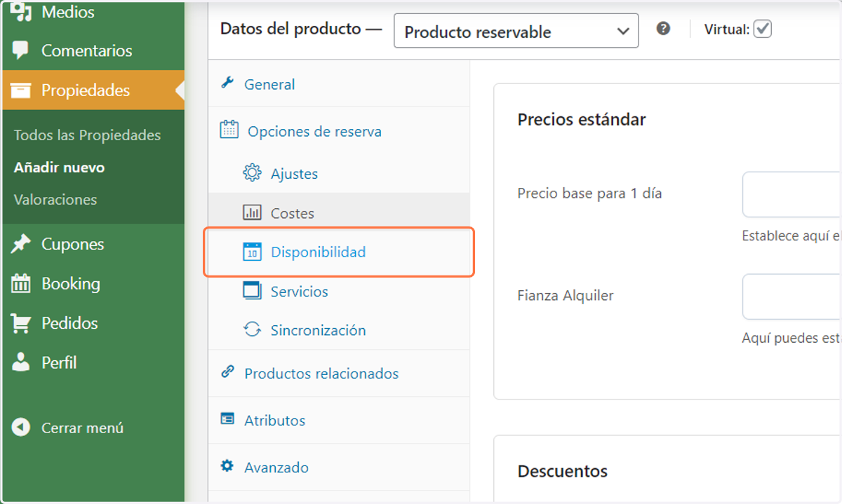Click the calendar icon beside Disponibilidad
The image size is (842, 504).
[252, 252]
